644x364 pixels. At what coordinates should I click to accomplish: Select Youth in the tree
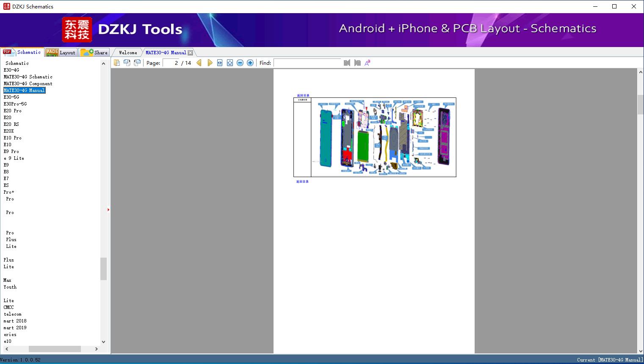click(x=10, y=287)
